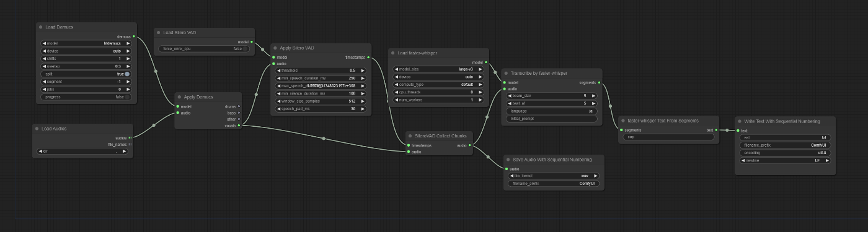Decrease speech_pad_ms in Apply Silero VAD
The width and height of the screenshot is (868, 232).
(279, 108)
